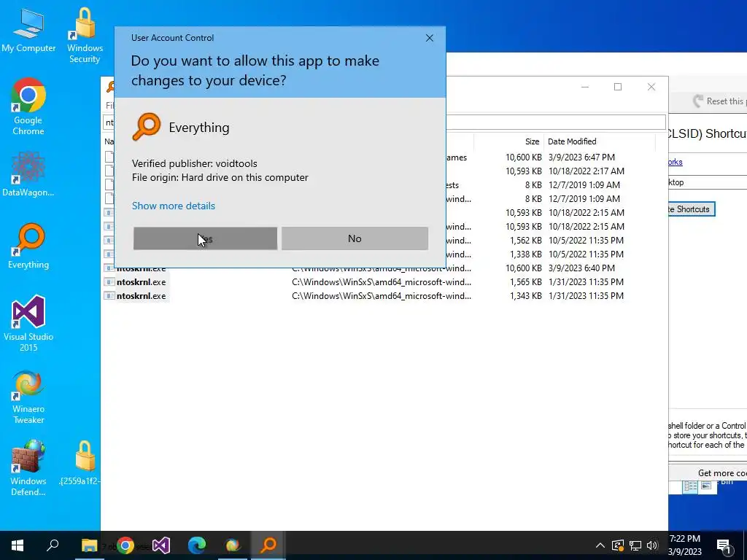The height and width of the screenshot is (560, 747).
Task: Open DataWagon desktop shortcut
Action: tap(28, 174)
